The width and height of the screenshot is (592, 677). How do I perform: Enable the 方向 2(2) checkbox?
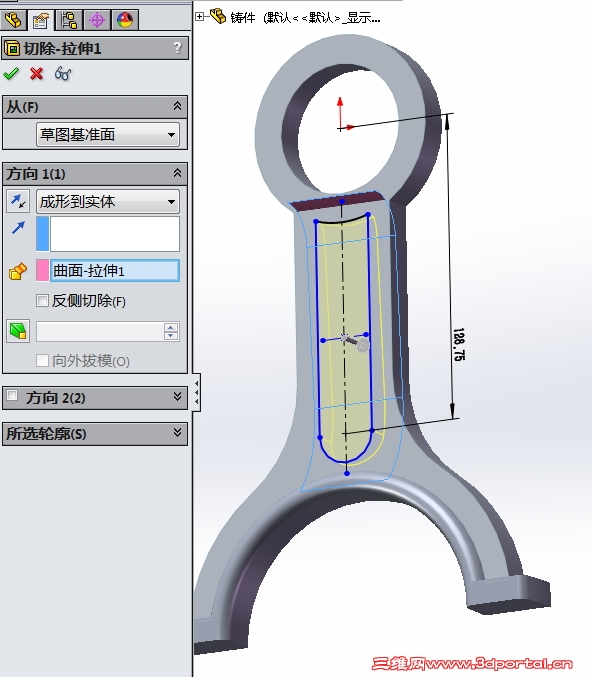[12, 395]
